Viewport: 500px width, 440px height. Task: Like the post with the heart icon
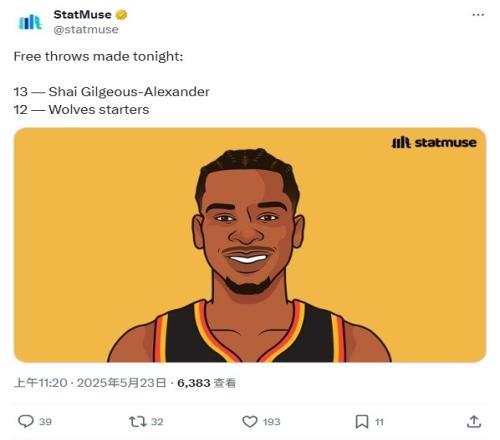click(x=250, y=422)
